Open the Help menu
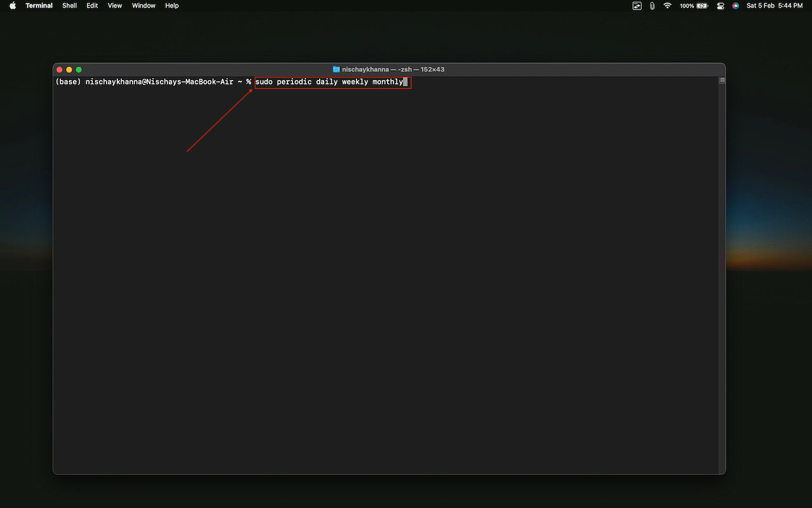The height and width of the screenshot is (508, 812). [x=171, y=6]
